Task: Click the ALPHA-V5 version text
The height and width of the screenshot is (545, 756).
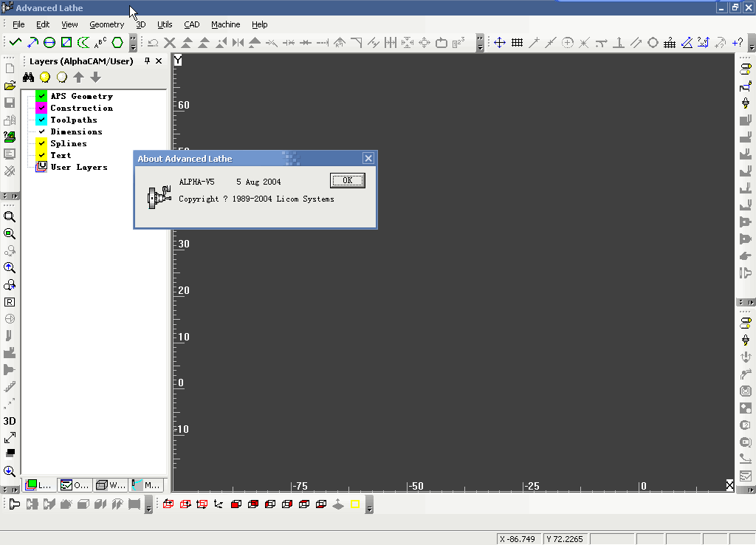Action: (196, 182)
